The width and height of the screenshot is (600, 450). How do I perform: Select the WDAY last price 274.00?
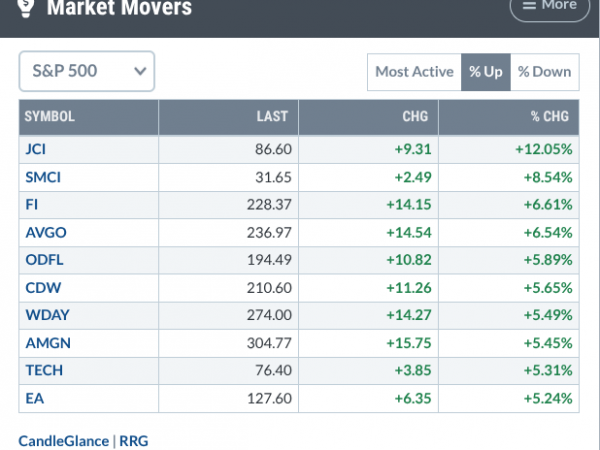269,315
